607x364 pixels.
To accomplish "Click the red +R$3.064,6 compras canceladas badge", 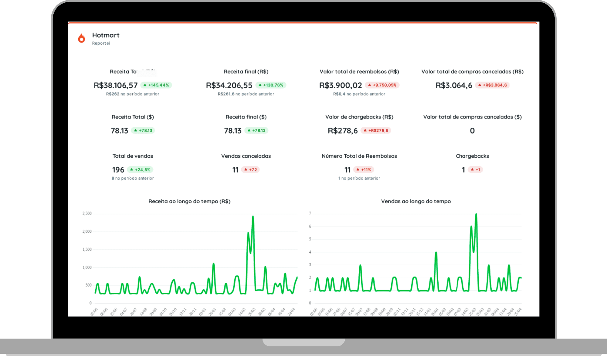I will tap(492, 85).
